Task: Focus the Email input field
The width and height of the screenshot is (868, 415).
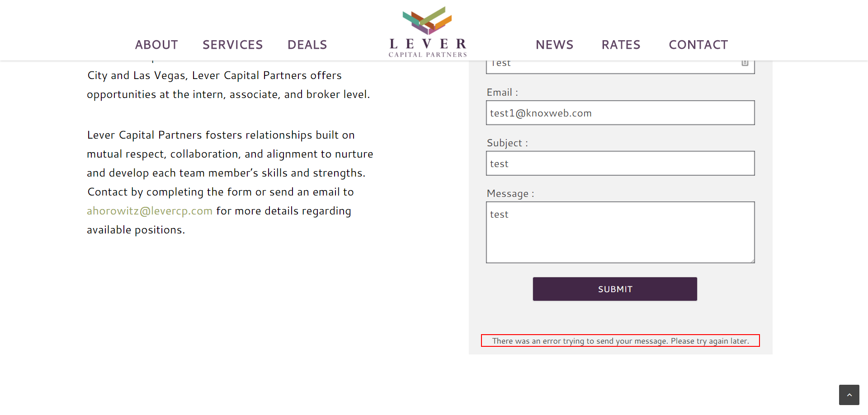Action: point(620,113)
